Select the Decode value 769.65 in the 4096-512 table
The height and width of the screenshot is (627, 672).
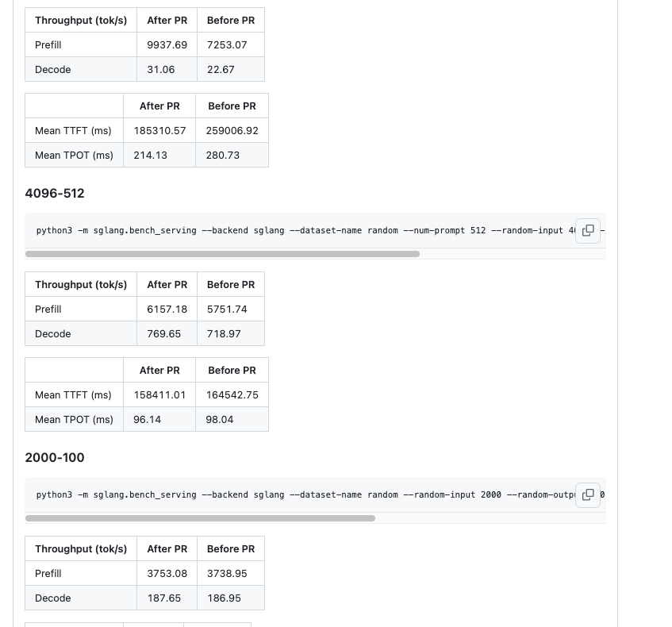162,333
